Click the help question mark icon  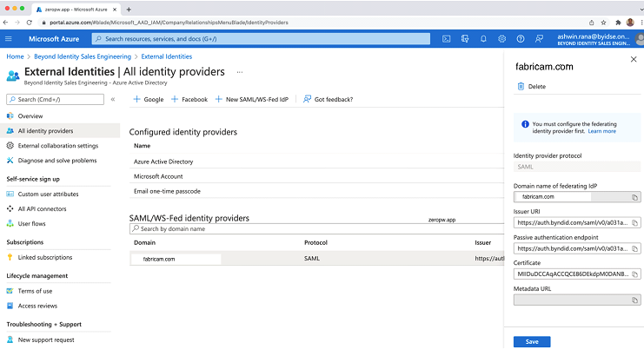(x=521, y=38)
